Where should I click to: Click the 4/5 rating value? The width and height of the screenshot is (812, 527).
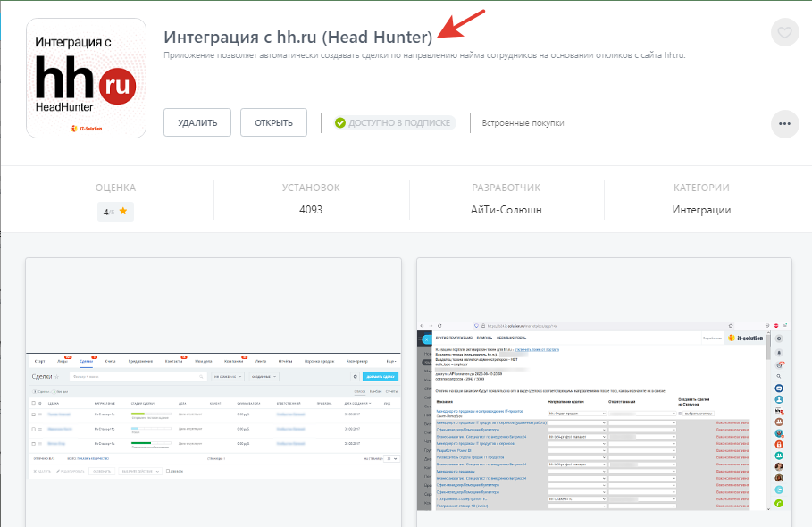[108, 212]
